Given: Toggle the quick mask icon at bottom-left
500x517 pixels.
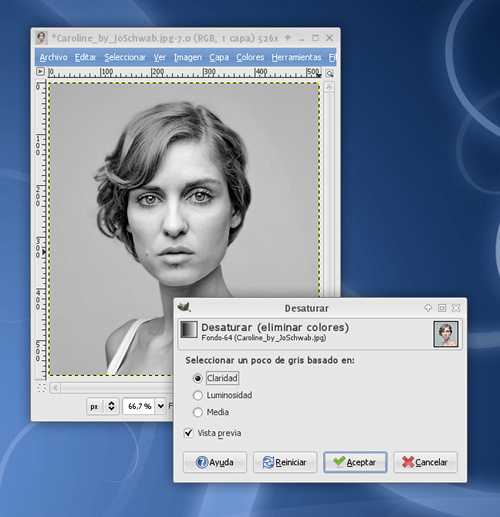Looking at the screenshot, I should click(x=41, y=388).
